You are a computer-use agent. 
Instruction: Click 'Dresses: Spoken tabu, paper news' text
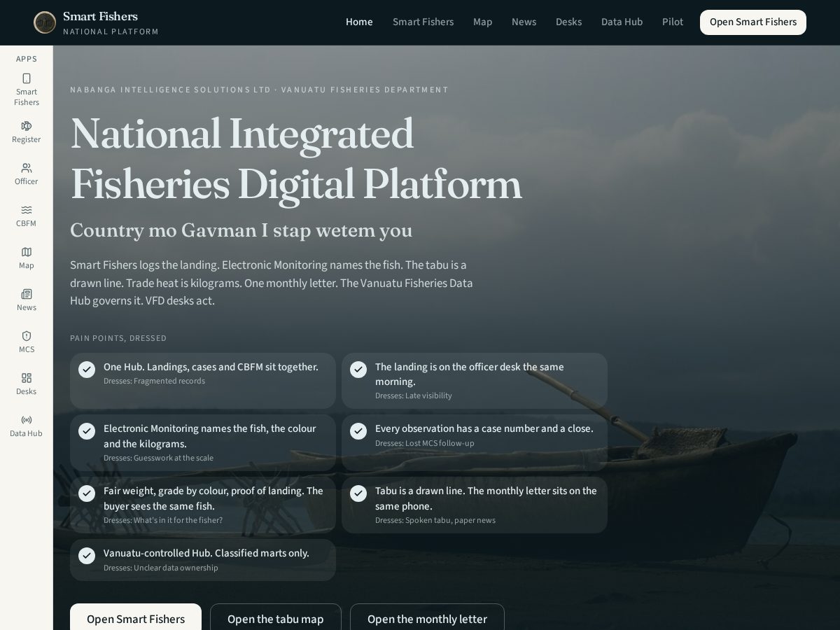[x=435, y=521]
